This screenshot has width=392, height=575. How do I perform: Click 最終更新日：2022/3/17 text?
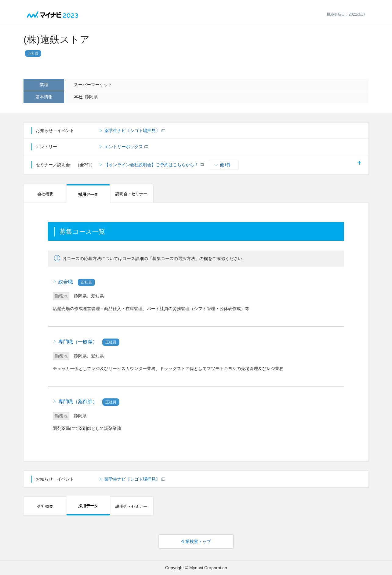click(346, 14)
